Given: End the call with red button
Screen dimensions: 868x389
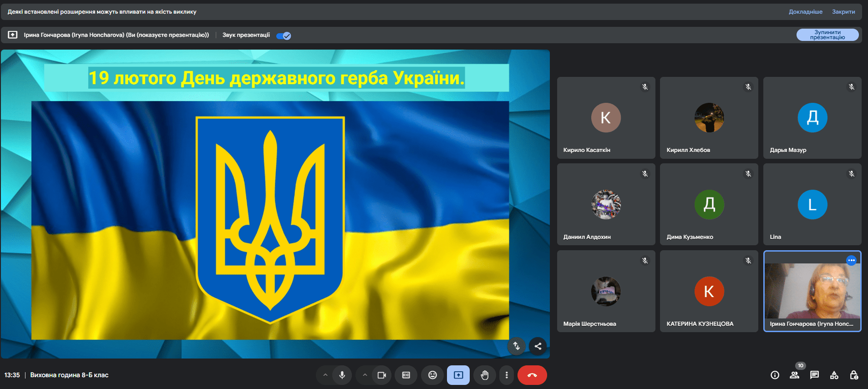Looking at the screenshot, I should (532, 375).
